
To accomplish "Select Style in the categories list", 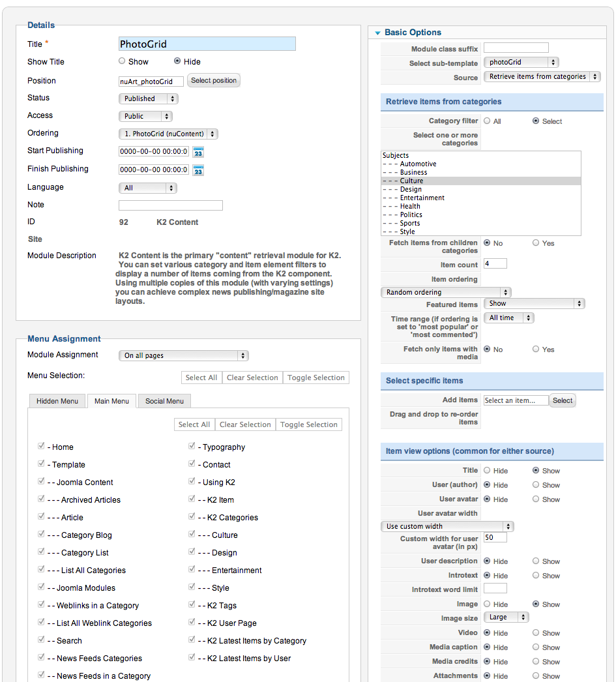I will 481,232.
